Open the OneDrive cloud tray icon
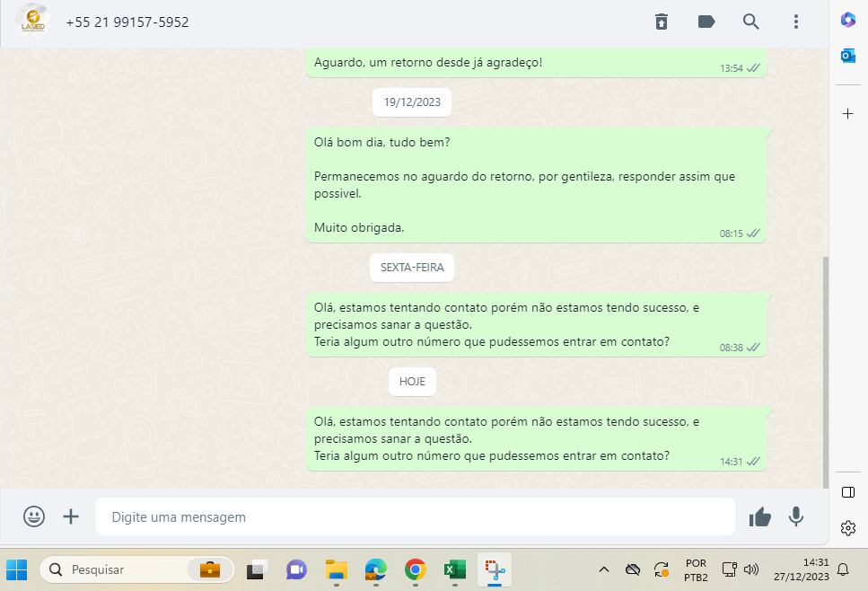This screenshot has height=591, width=868. click(633, 569)
